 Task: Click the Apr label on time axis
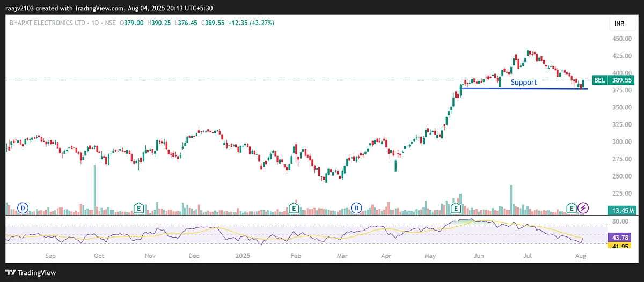(387, 256)
